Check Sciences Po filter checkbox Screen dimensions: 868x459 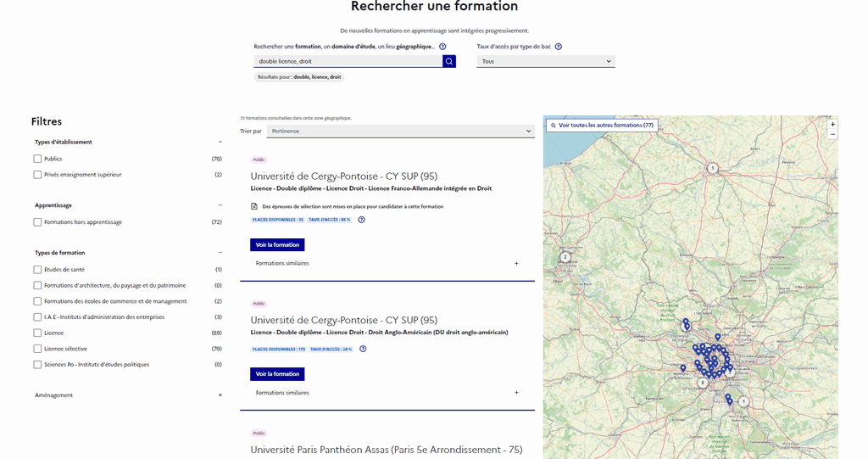click(37, 365)
